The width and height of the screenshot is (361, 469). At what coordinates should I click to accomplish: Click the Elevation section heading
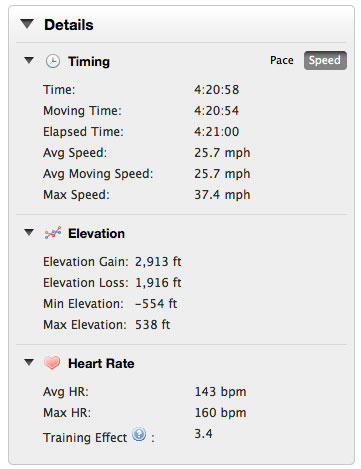[96, 233]
